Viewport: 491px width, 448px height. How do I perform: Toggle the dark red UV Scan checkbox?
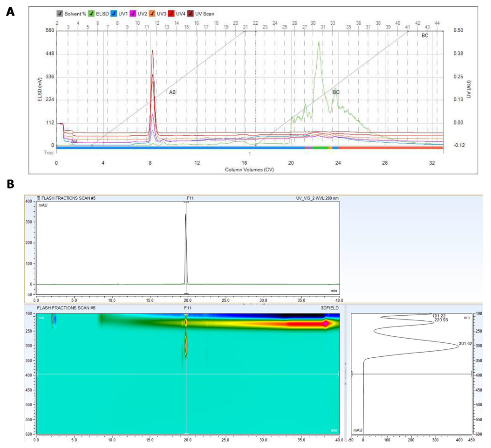190,14
